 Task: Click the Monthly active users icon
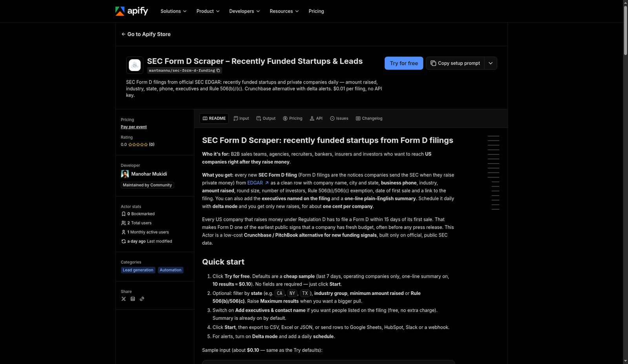tap(124, 232)
